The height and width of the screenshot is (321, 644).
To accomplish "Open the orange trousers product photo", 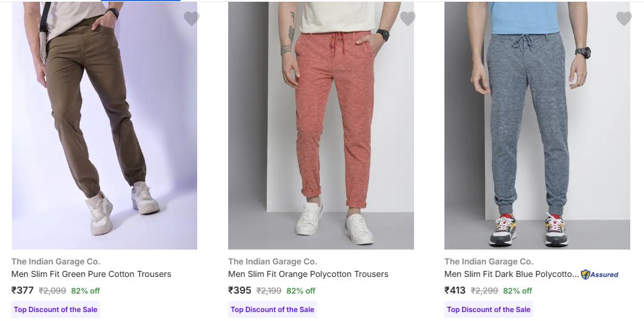I will (x=321, y=125).
